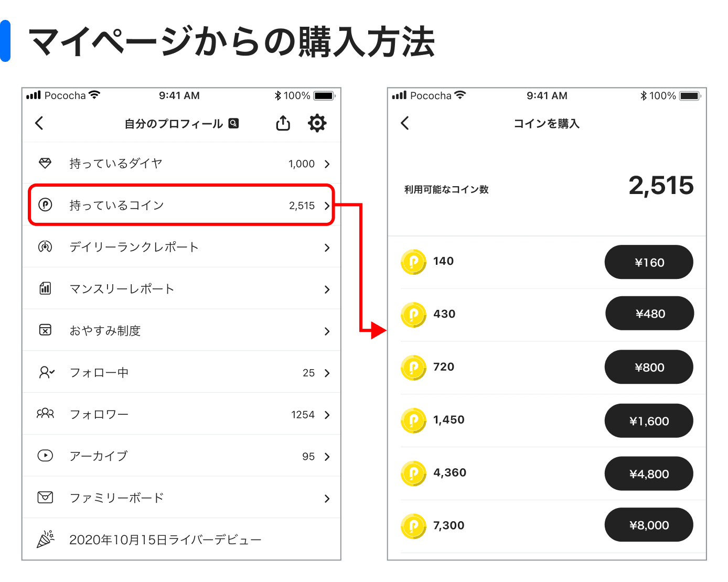The width and height of the screenshot is (728, 582).
Task: Tap the gold coin icon next to 7,300
Action: pos(413,526)
